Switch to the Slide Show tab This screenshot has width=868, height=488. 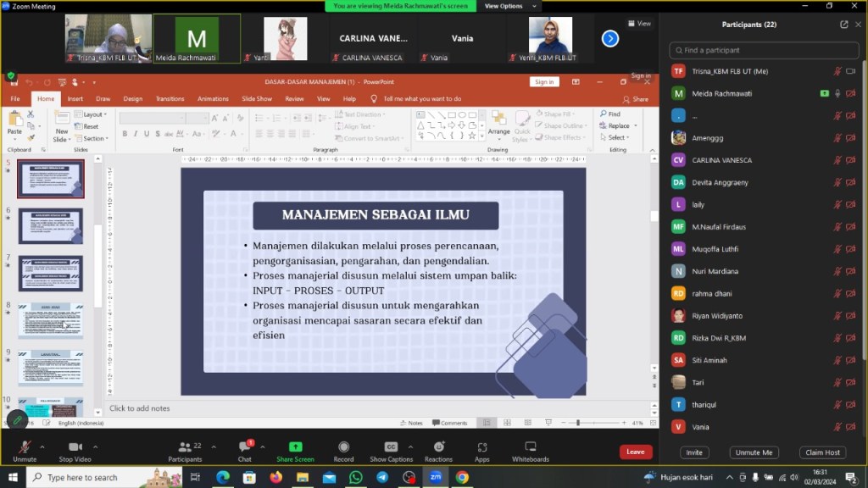pos(257,98)
